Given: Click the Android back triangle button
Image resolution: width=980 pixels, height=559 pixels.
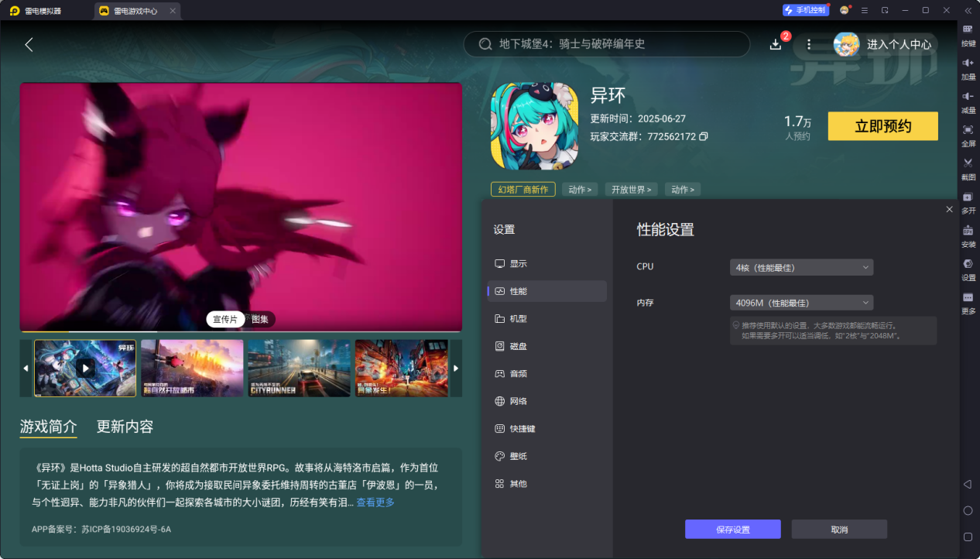Looking at the screenshot, I should click(968, 484).
